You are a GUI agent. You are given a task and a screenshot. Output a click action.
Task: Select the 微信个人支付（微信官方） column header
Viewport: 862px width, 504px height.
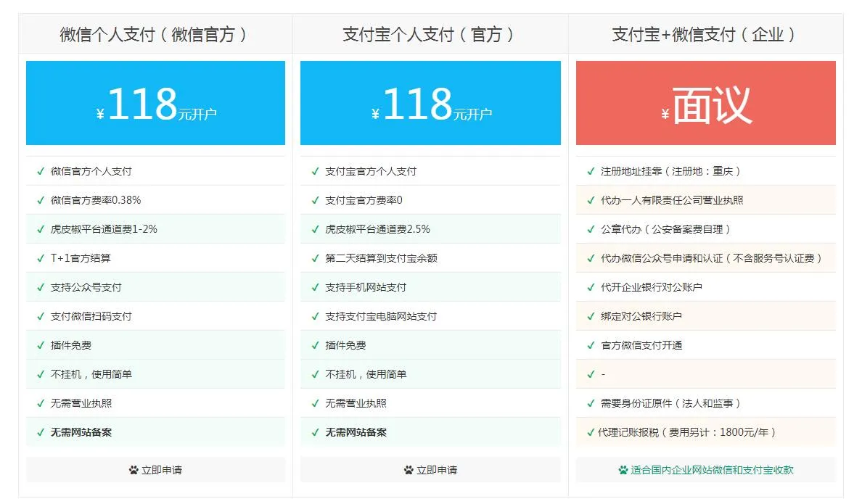coord(155,34)
